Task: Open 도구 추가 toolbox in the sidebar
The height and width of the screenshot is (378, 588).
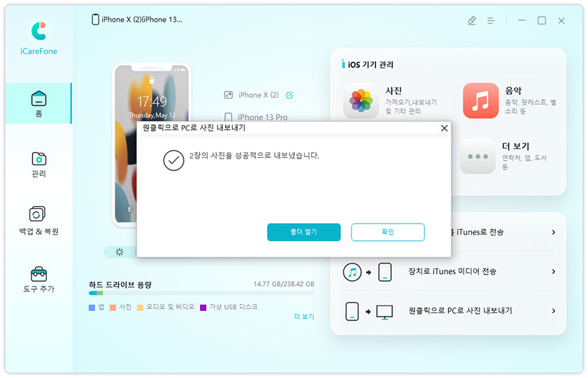Action: click(38, 279)
